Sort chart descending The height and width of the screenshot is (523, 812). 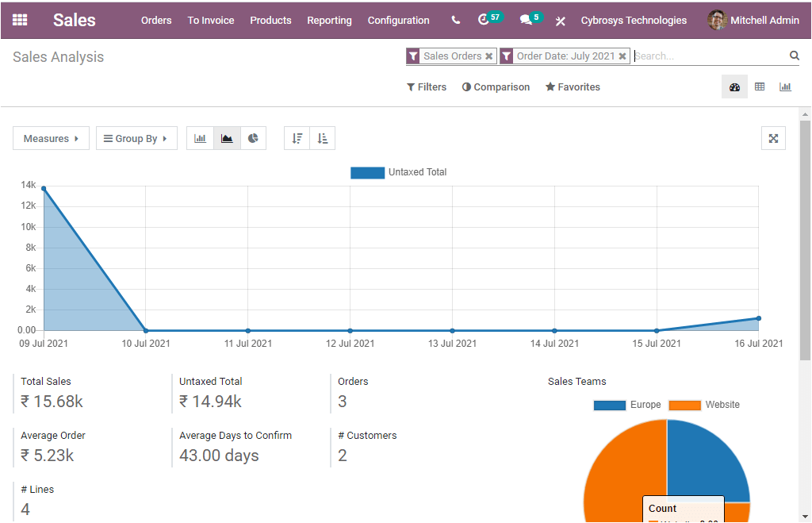[x=297, y=138]
